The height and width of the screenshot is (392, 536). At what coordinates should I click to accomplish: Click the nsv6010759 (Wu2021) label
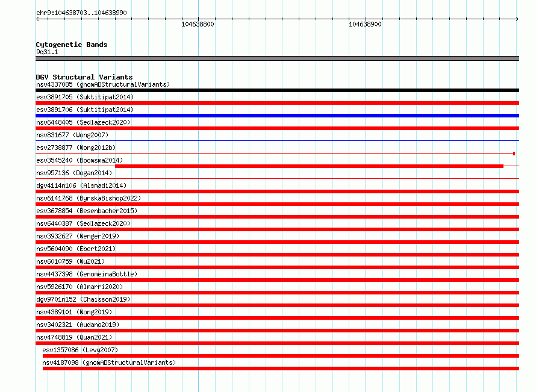(70, 261)
